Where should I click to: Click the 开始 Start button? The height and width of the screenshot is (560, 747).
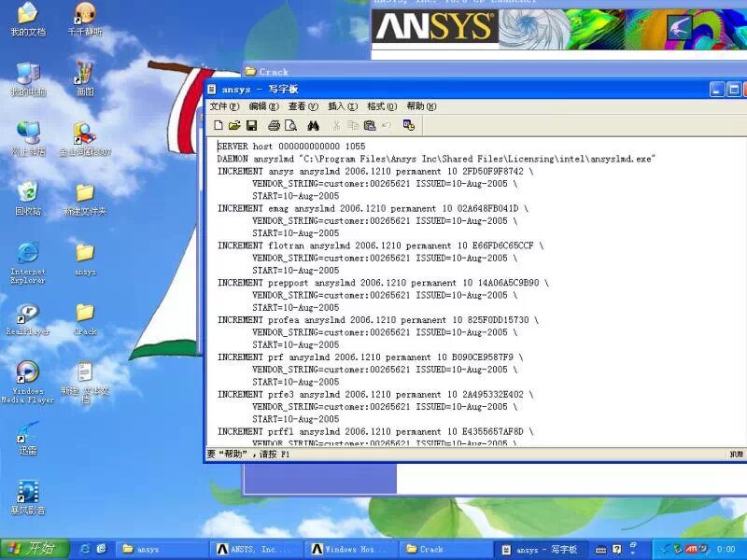pyautogui.click(x=31, y=549)
